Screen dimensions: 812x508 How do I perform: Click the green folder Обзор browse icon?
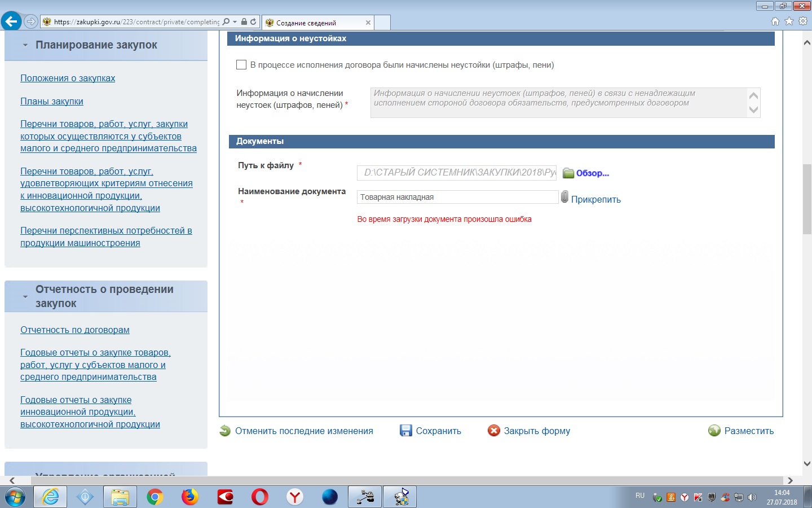pos(568,173)
